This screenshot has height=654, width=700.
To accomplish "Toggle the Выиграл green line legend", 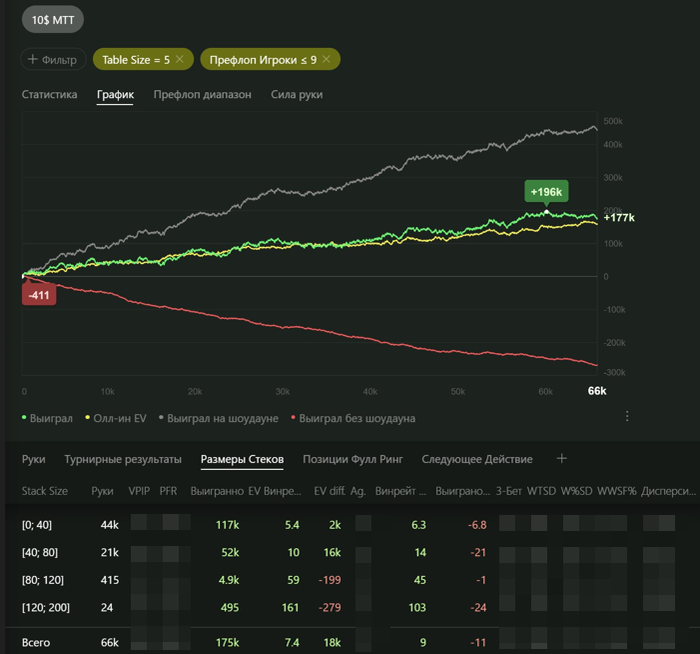I will (47, 418).
